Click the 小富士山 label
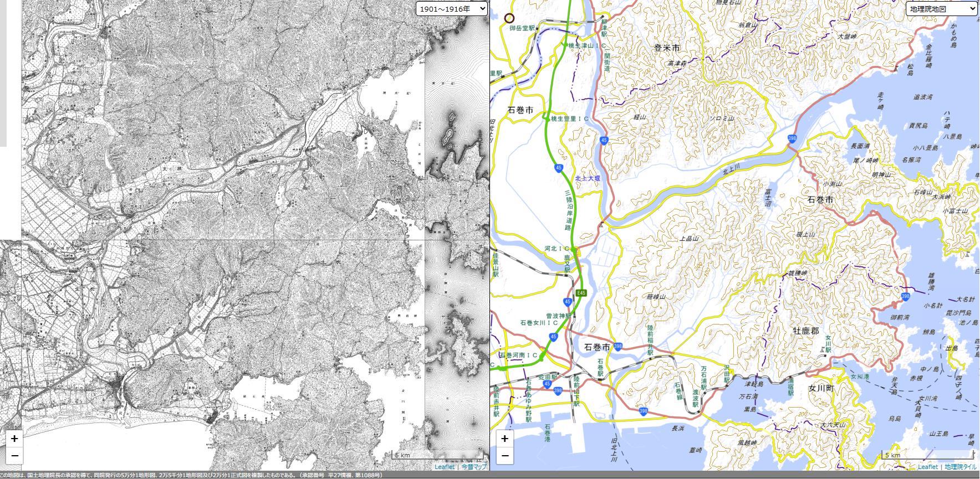The image size is (980, 479). click(x=956, y=211)
